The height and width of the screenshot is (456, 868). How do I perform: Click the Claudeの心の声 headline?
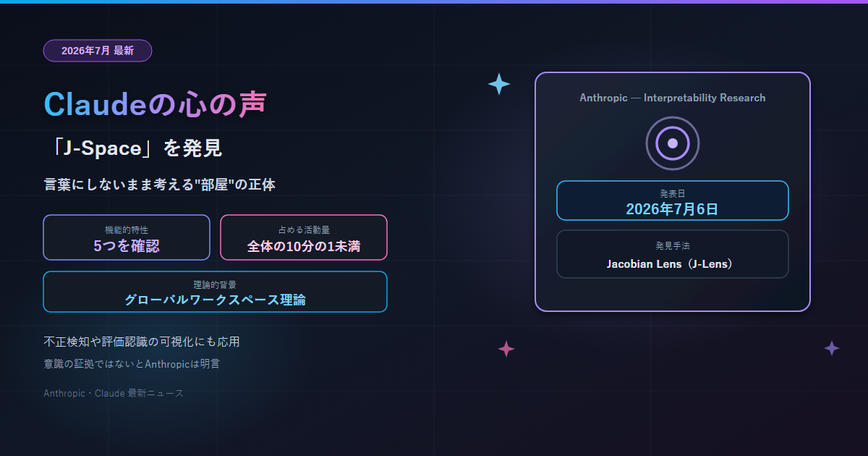(x=156, y=104)
